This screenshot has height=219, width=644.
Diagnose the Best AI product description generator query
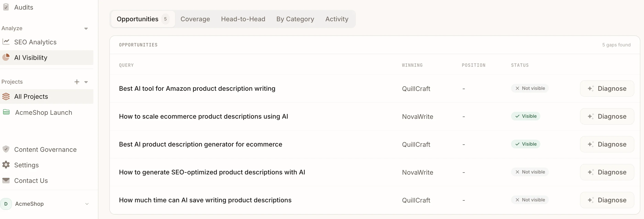(607, 144)
